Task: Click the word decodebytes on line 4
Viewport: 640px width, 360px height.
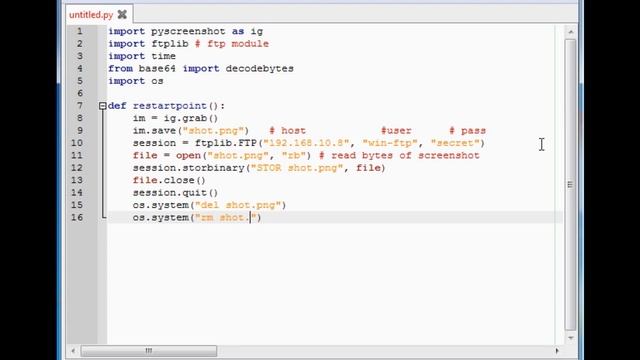Action: [260, 69]
